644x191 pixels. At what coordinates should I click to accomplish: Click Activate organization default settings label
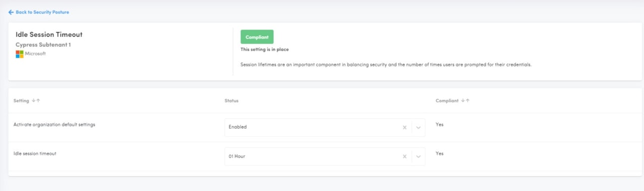(54, 125)
